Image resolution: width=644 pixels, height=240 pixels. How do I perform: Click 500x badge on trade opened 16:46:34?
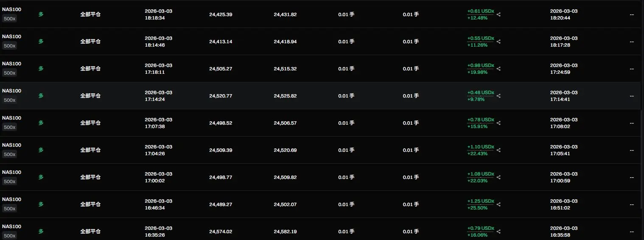click(x=9, y=209)
